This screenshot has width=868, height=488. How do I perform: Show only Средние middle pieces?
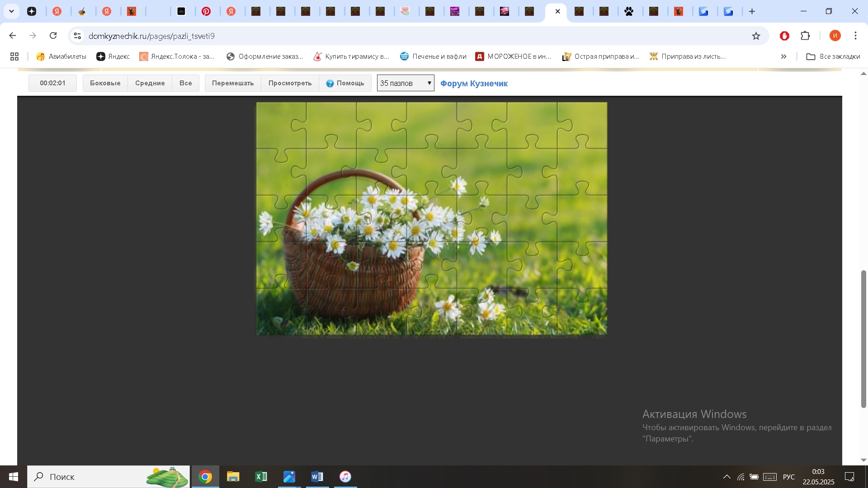click(150, 83)
